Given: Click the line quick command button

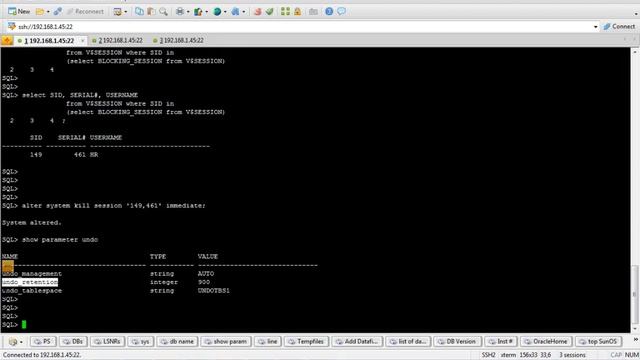Looking at the screenshot, I should click(268, 341).
